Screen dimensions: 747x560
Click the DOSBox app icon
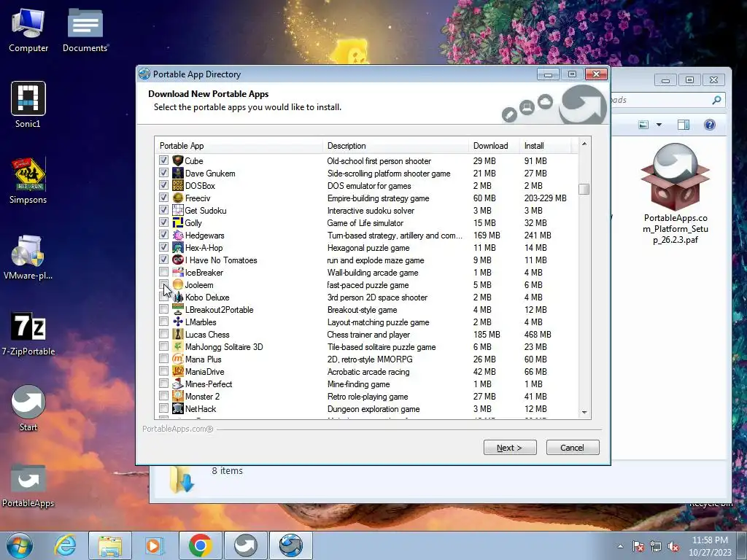tap(178, 186)
